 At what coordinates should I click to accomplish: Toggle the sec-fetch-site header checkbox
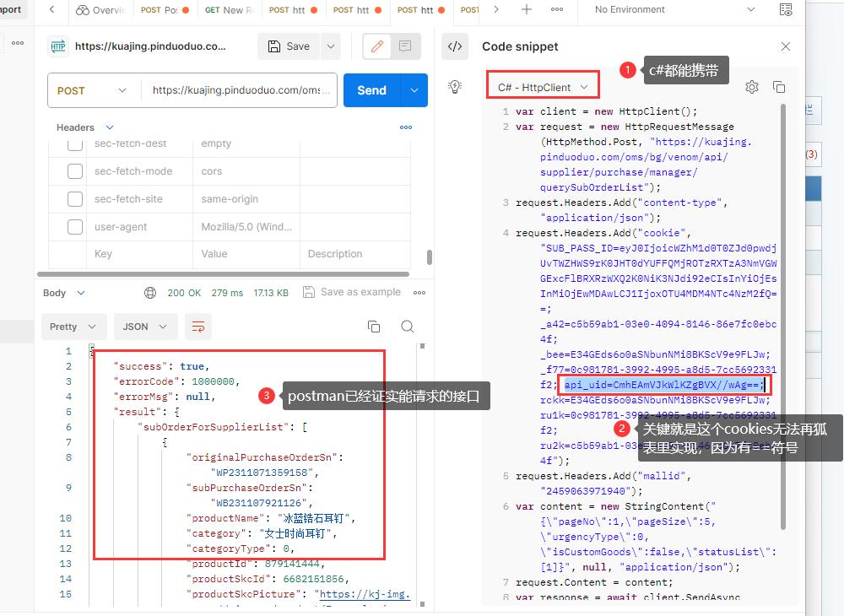point(75,199)
